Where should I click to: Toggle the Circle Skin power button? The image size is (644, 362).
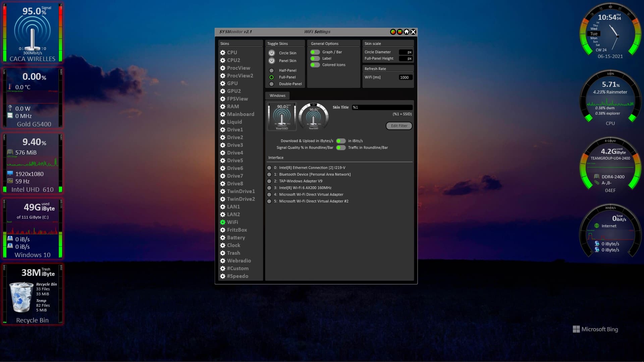[272, 53]
